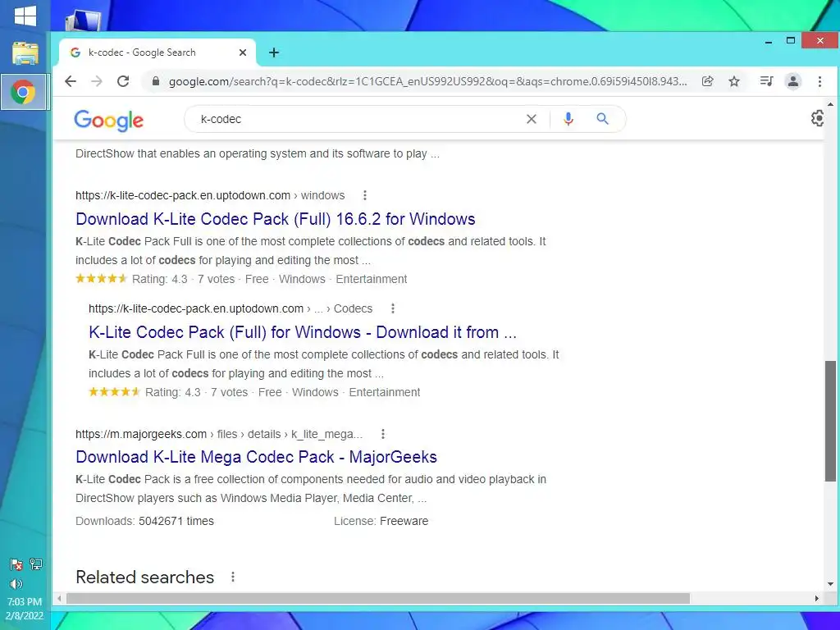The height and width of the screenshot is (630, 840).
Task: Share this page using the share icon
Action: (x=708, y=81)
